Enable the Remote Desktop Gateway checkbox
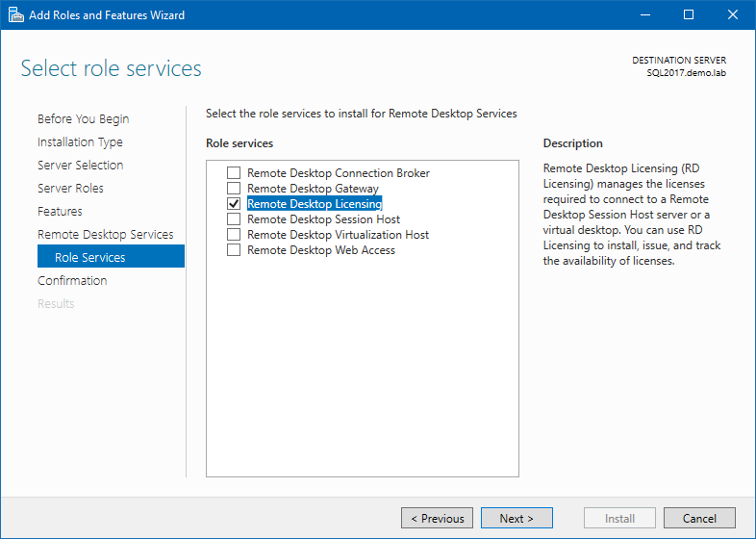Image resolution: width=756 pixels, height=539 pixels. (x=233, y=189)
